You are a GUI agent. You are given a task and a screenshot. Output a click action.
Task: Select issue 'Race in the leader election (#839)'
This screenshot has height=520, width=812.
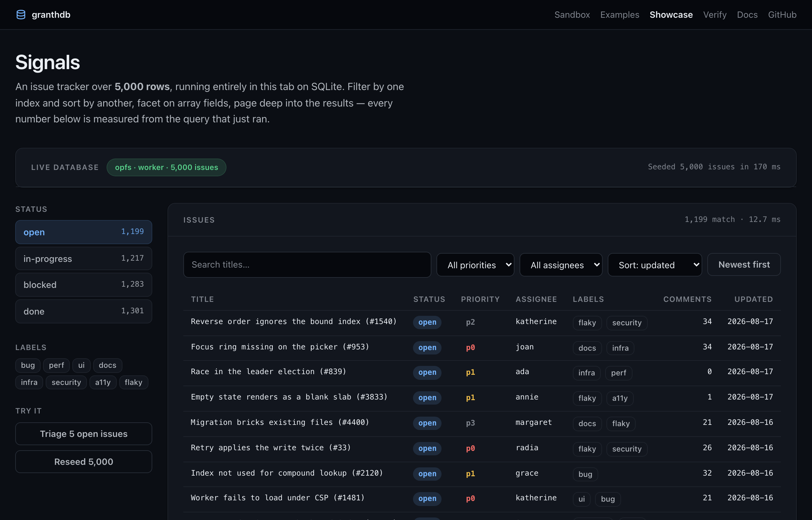click(x=269, y=371)
